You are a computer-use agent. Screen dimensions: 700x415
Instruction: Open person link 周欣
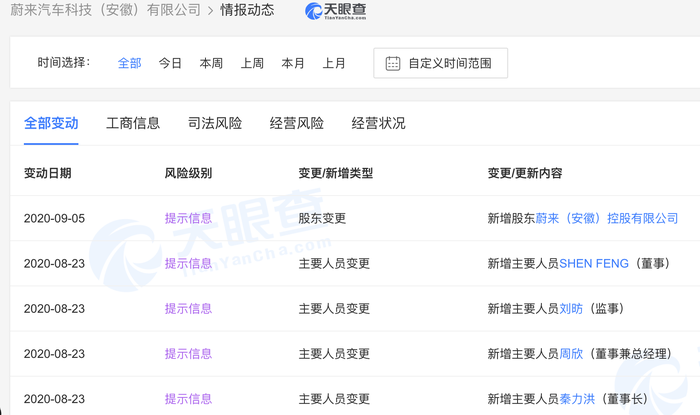tap(571, 354)
